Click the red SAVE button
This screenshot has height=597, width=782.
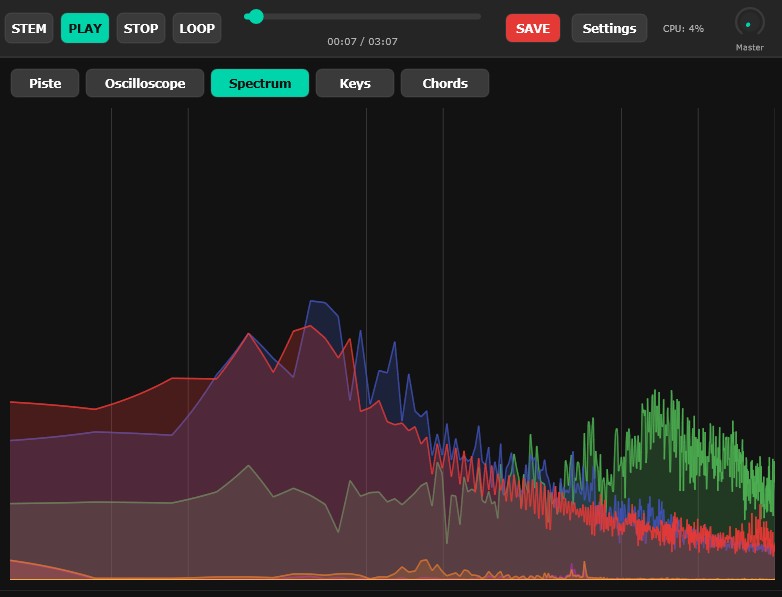pos(533,28)
